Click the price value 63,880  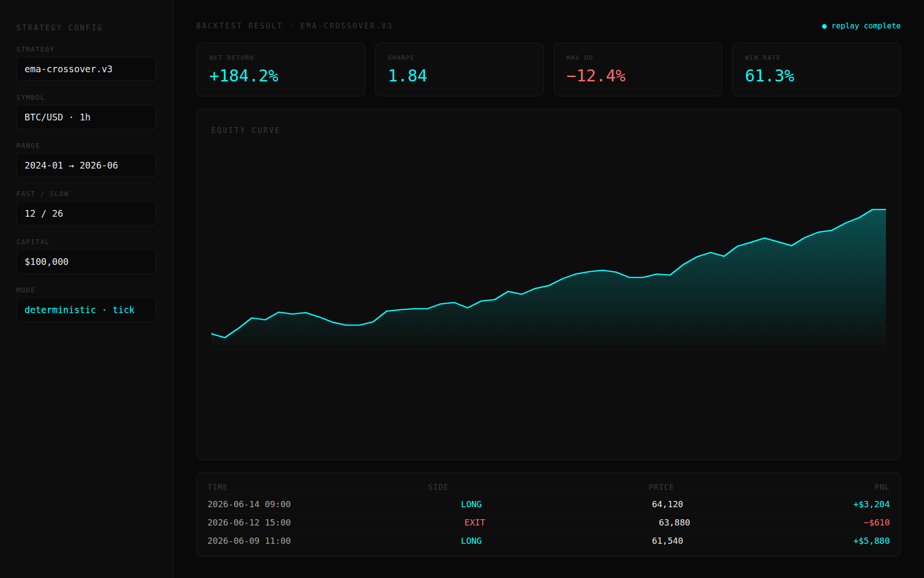point(674,523)
